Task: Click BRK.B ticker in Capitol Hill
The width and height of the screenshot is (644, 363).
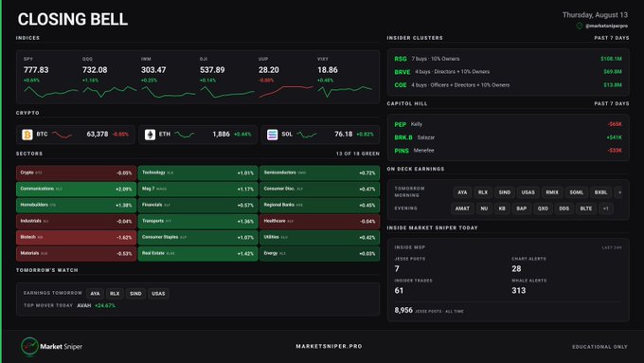Action: click(403, 137)
